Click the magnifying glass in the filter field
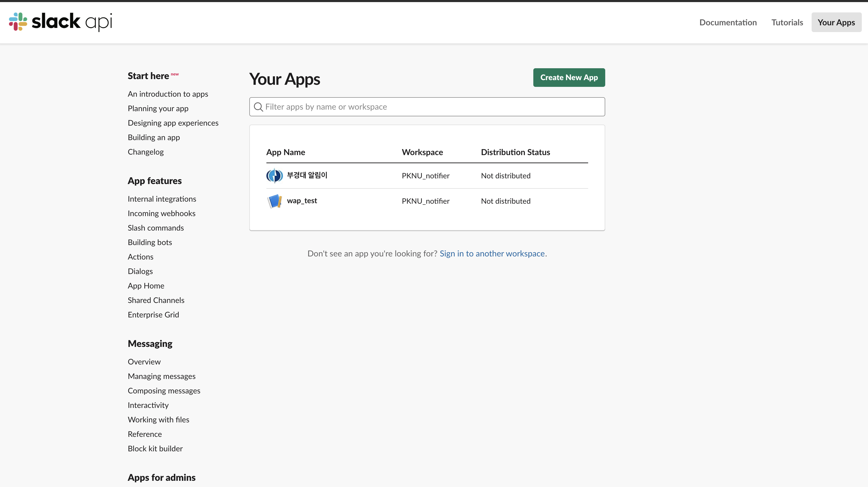 (x=258, y=107)
